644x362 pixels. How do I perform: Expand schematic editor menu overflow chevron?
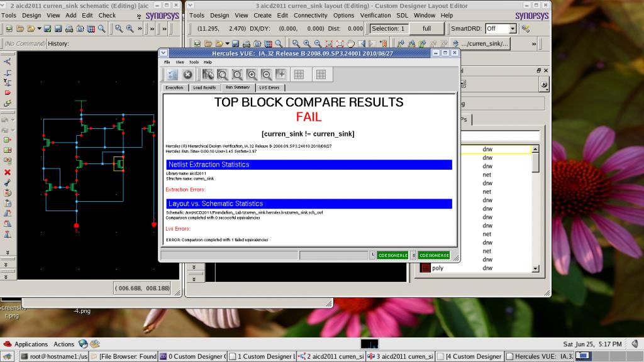[139, 16]
